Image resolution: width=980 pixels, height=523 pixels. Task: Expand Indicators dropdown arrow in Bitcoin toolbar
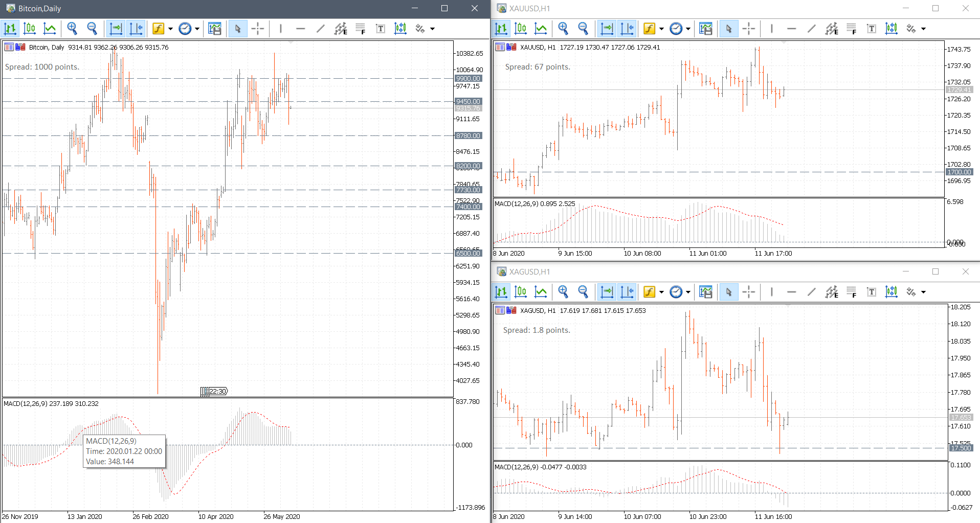point(170,29)
